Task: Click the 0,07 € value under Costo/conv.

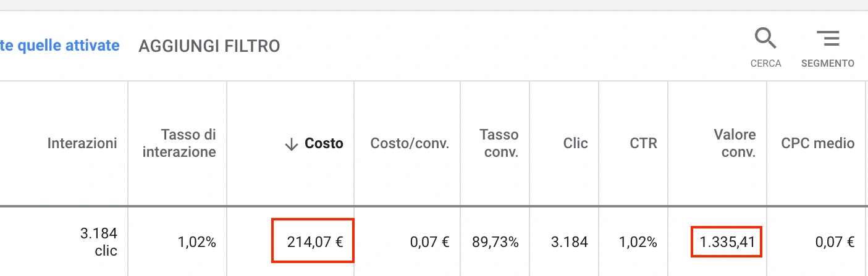Action: point(429,242)
